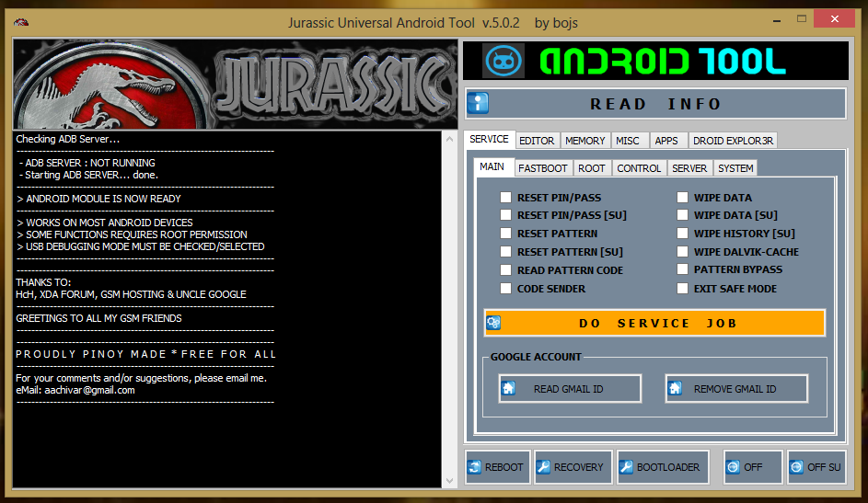Open the ROOT sub-tab
This screenshot has width=868, height=503.
click(592, 168)
